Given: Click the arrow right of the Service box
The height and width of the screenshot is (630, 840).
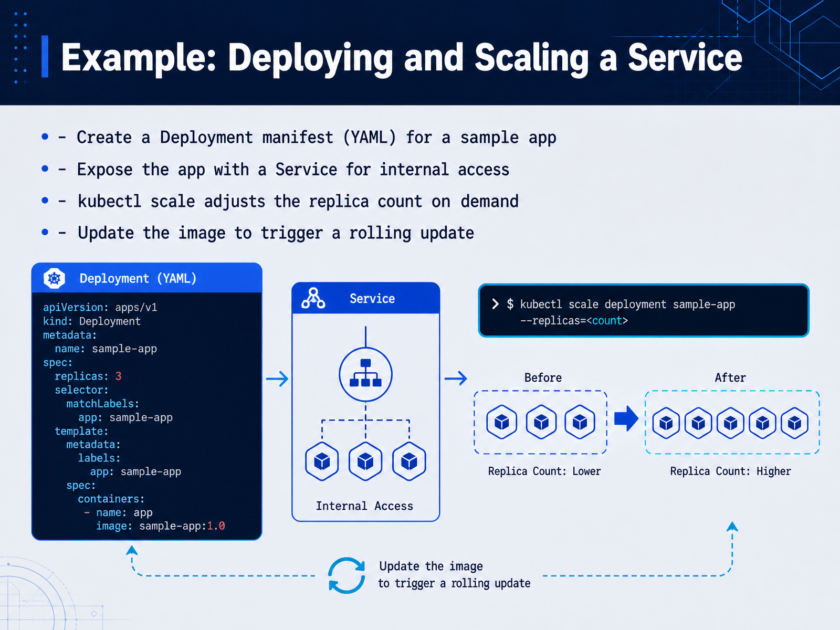Looking at the screenshot, I should click(x=456, y=378).
